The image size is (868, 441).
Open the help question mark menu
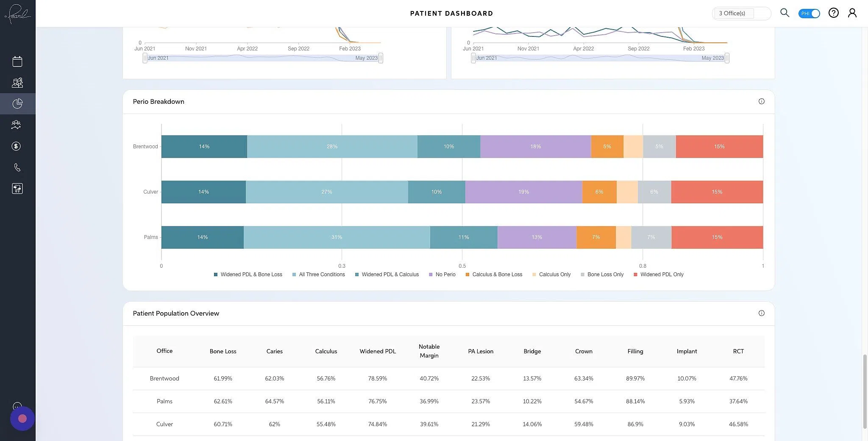[833, 13]
